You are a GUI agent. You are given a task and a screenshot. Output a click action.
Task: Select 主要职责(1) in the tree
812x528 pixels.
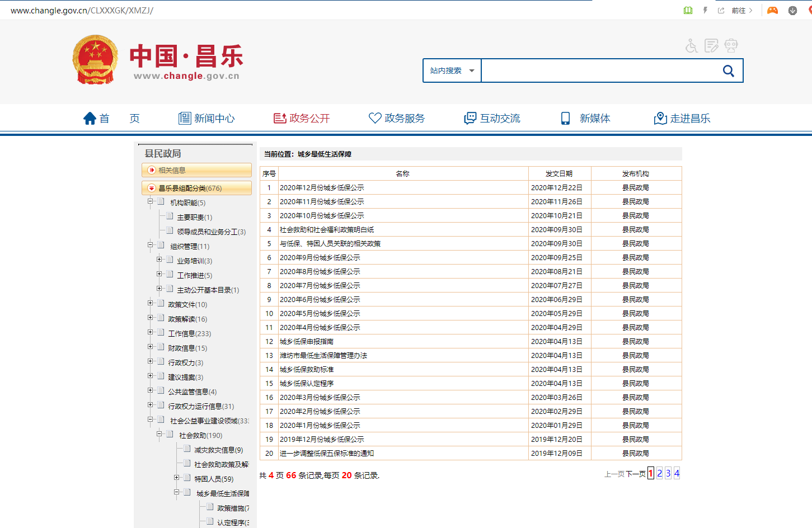pos(194,218)
